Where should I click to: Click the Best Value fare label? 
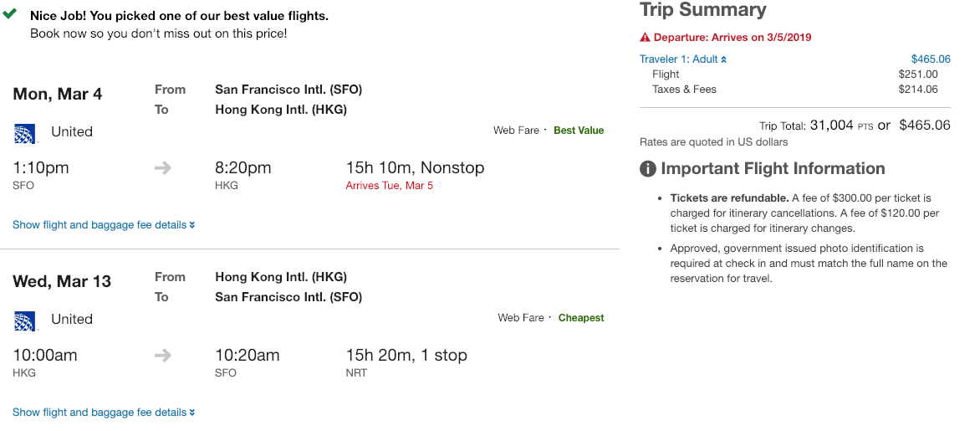[x=579, y=131]
